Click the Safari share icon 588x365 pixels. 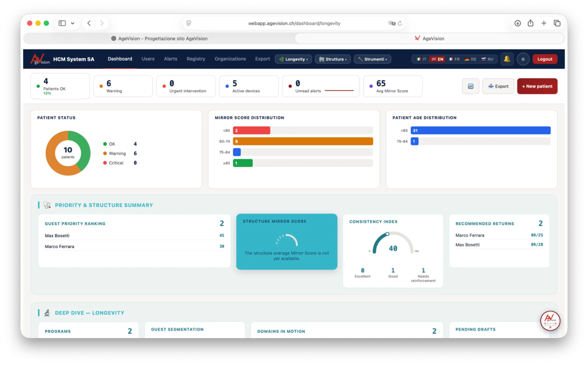531,23
